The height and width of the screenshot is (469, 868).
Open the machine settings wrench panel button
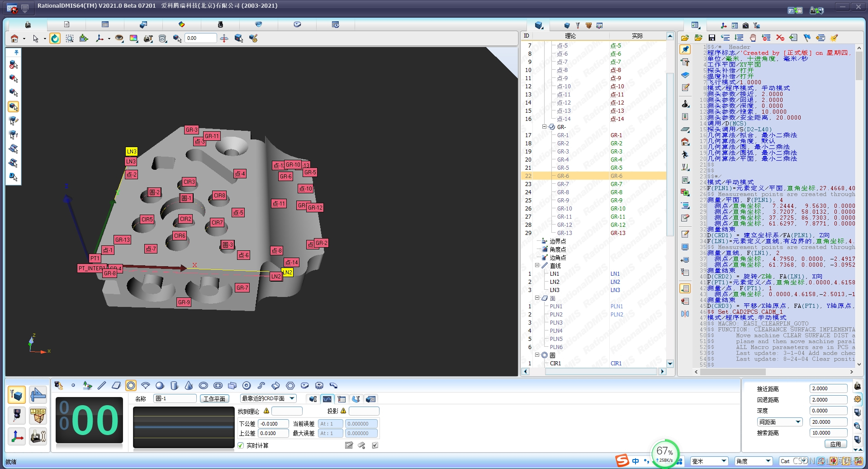(x=38, y=436)
